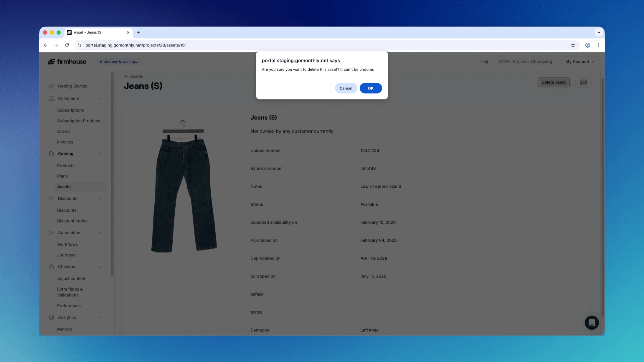The image size is (644, 362).
Task: Click the Getting Started rocket icon
Action: [52, 86]
